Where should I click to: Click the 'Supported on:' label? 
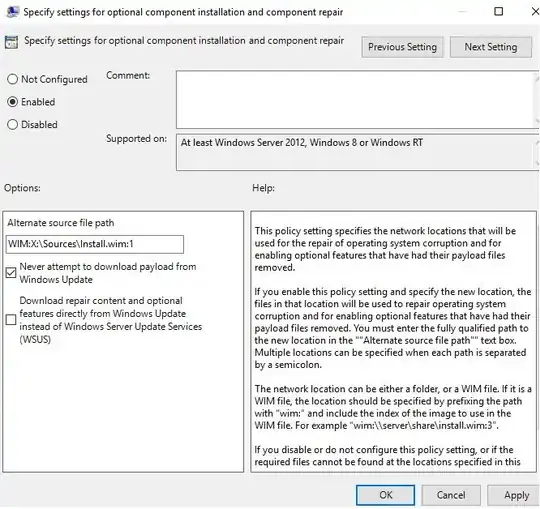tap(136, 138)
